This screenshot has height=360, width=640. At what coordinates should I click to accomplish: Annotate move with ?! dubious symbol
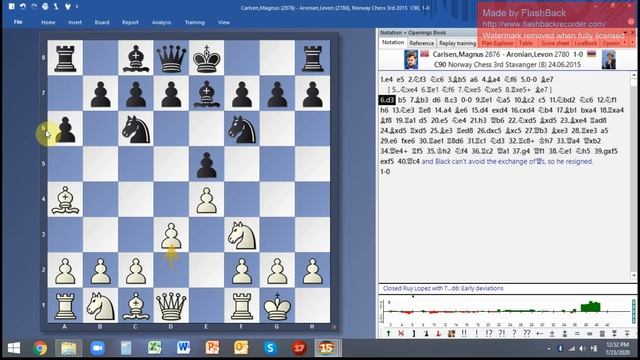502,333
